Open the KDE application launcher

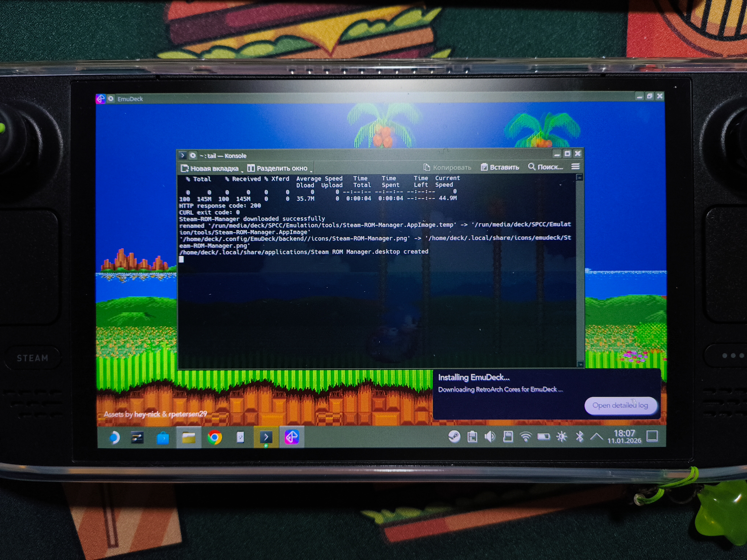tap(114, 438)
